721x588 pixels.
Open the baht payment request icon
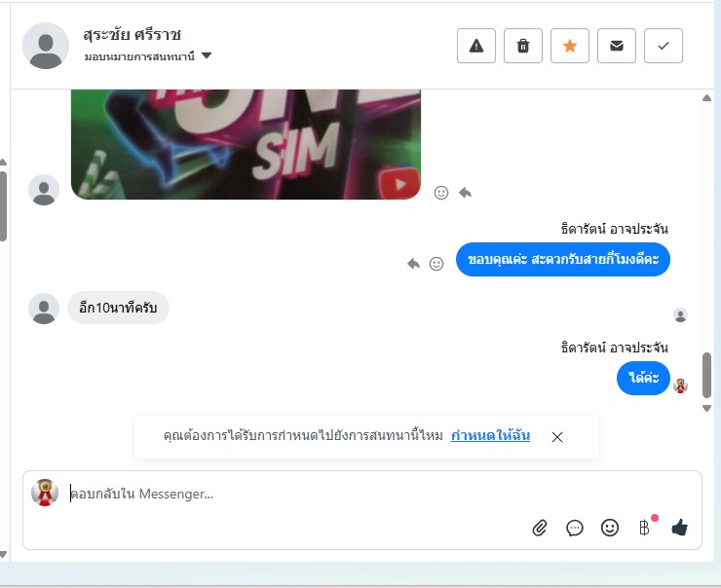pos(645,528)
